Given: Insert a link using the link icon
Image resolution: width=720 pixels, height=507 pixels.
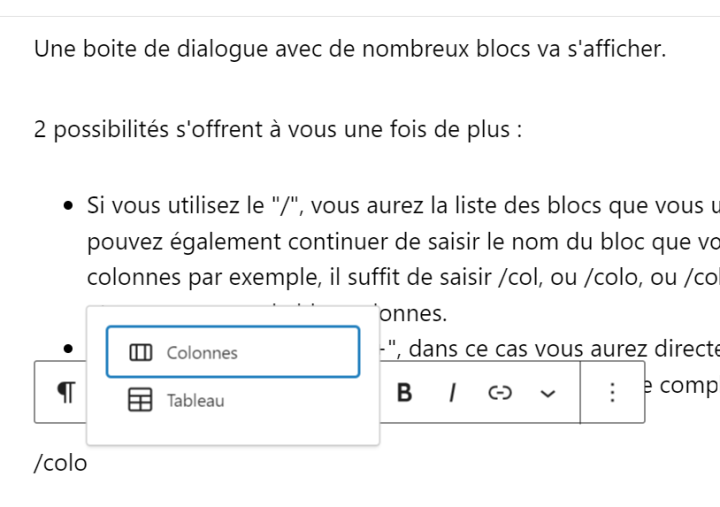Looking at the screenshot, I should pos(500,393).
